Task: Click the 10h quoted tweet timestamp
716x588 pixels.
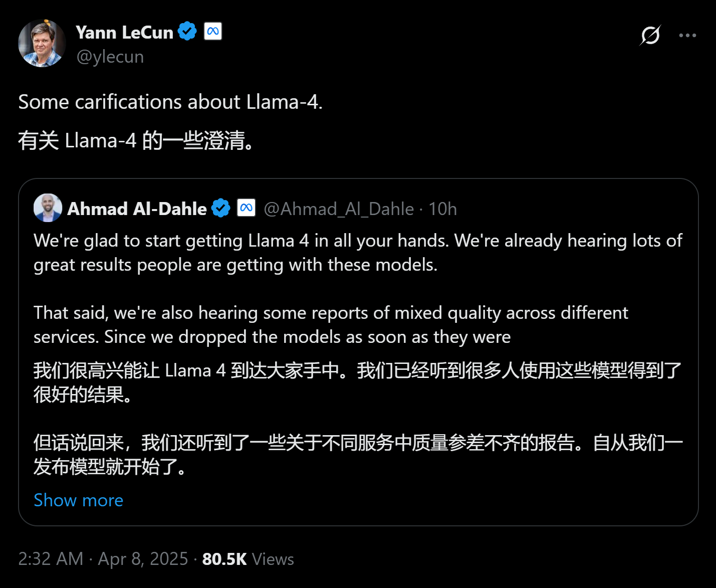Action: [x=442, y=209]
